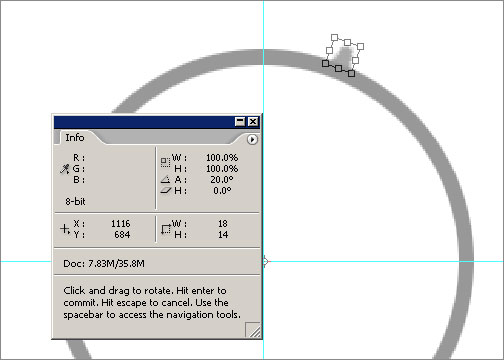Click the bottom-right transform handle
The height and width of the screenshot is (360, 504).
coord(351,73)
